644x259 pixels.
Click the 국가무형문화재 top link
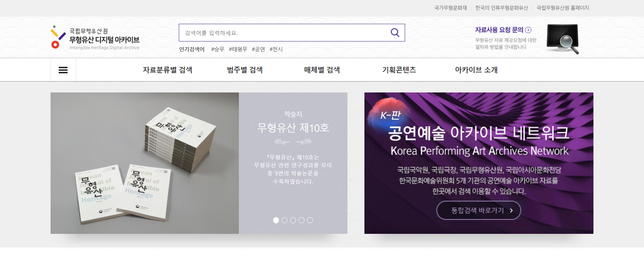click(x=450, y=8)
